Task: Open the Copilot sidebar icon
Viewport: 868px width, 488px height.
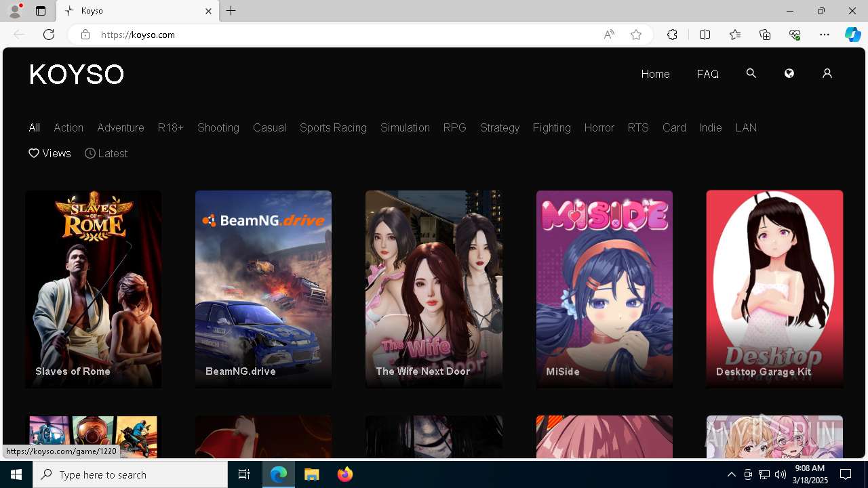Action: [x=853, y=35]
